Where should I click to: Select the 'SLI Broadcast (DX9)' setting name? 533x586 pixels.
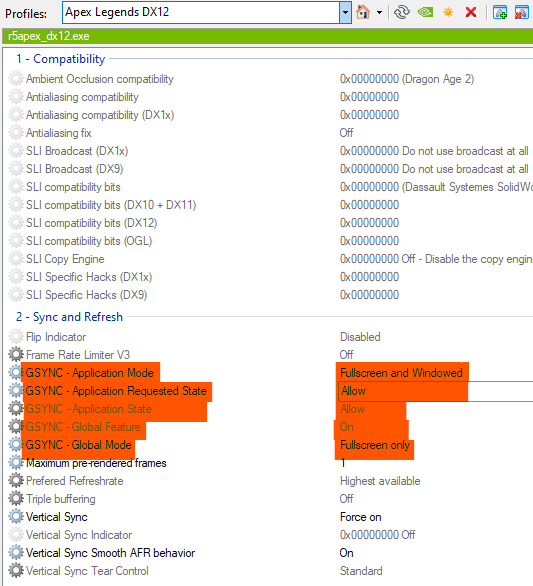(74, 169)
